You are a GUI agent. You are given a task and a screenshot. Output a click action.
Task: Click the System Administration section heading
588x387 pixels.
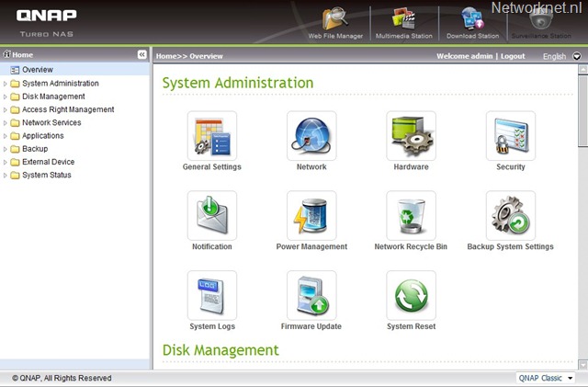[238, 83]
